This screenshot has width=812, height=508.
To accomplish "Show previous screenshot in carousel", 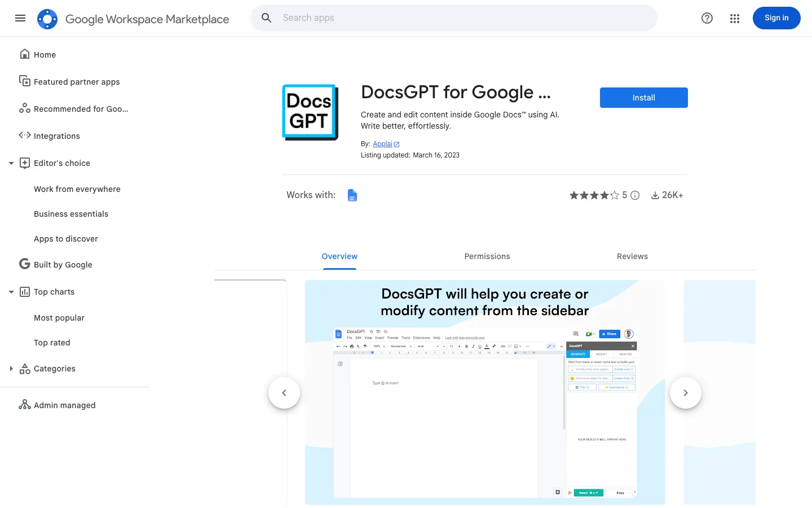I will [284, 393].
